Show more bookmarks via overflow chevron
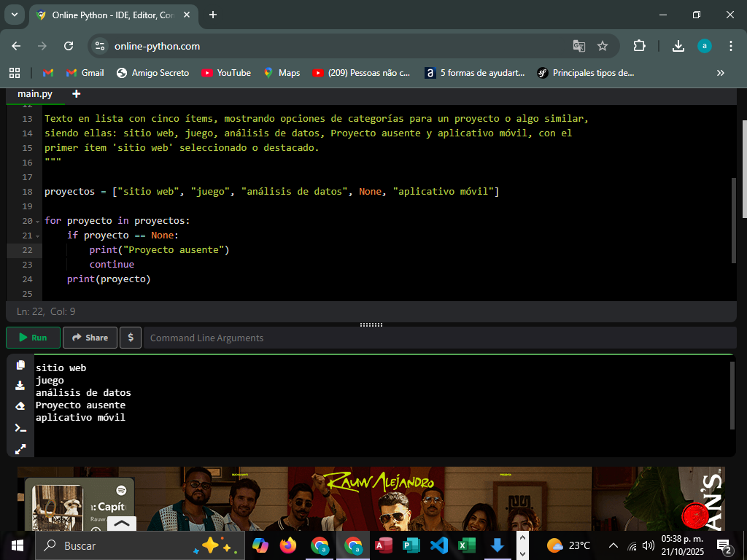The image size is (747, 560). pos(721,73)
